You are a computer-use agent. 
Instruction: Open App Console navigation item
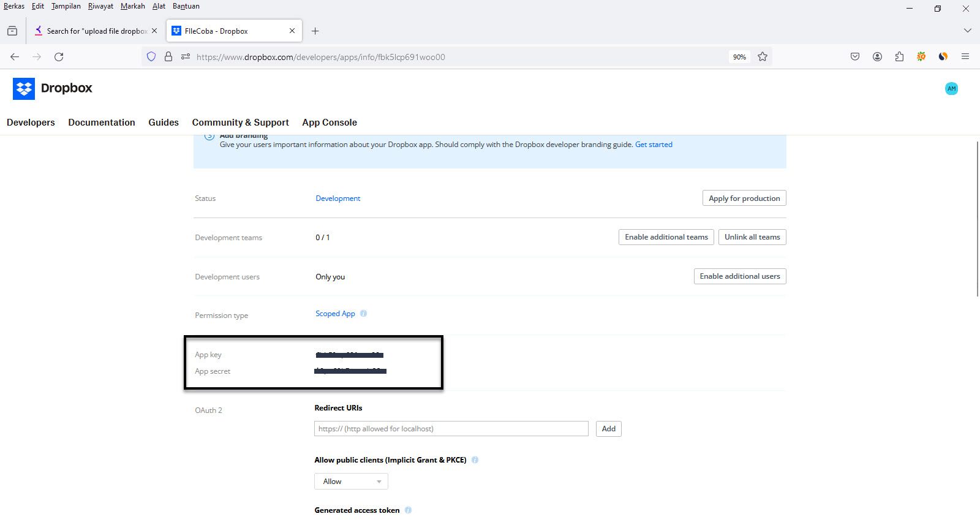pyautogui.click(x=329, y=123)
